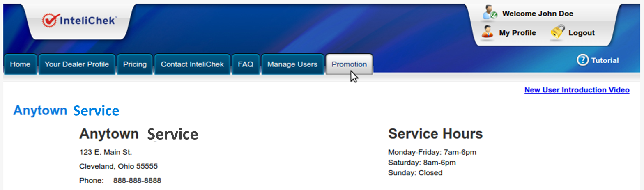
Task: Open New User Introduction Video link
Action: (577, 90)
